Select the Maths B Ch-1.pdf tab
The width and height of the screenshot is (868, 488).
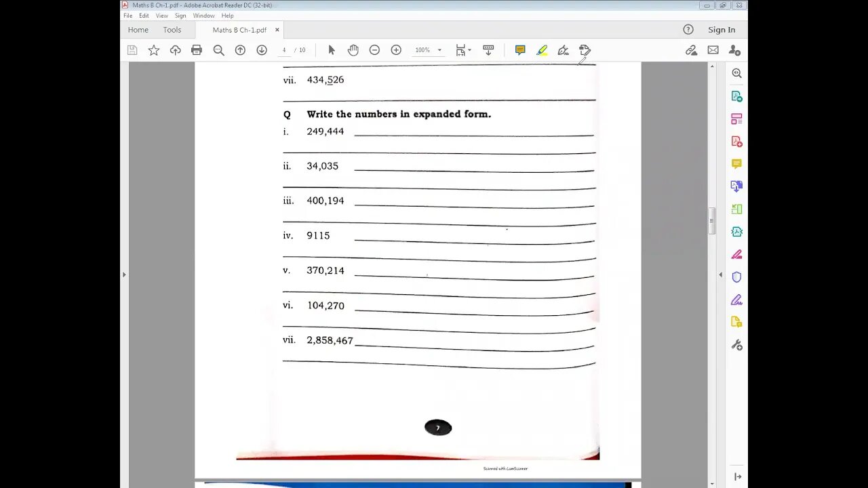239,30
